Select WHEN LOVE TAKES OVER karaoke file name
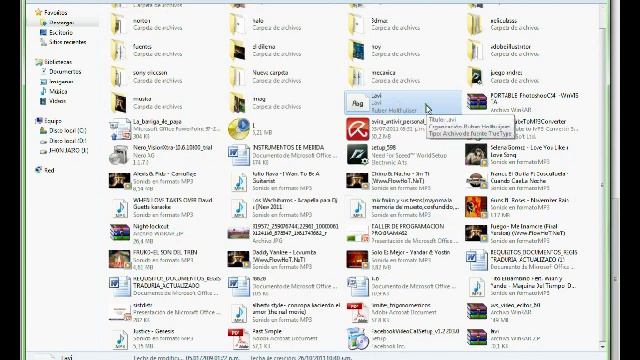This screenshot has height=360, width=640. pos(172,204)
